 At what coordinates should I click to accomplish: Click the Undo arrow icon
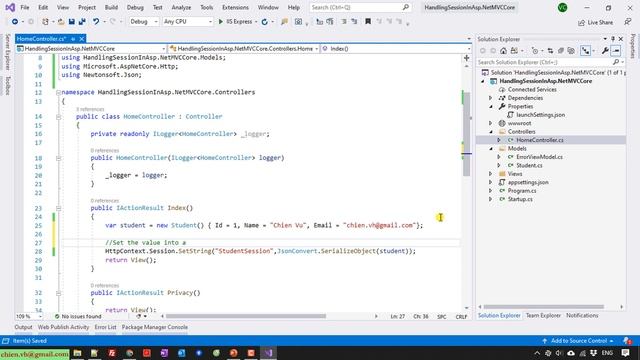point(96,22)
